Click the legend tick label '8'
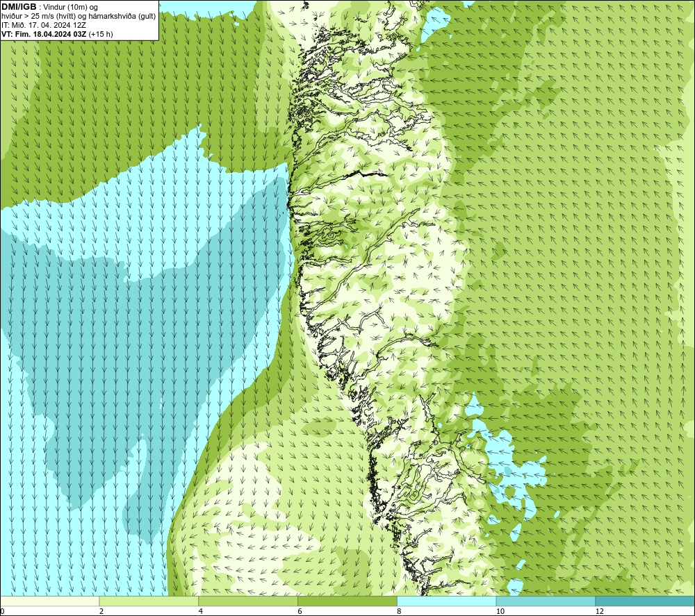 click(400, 611)
